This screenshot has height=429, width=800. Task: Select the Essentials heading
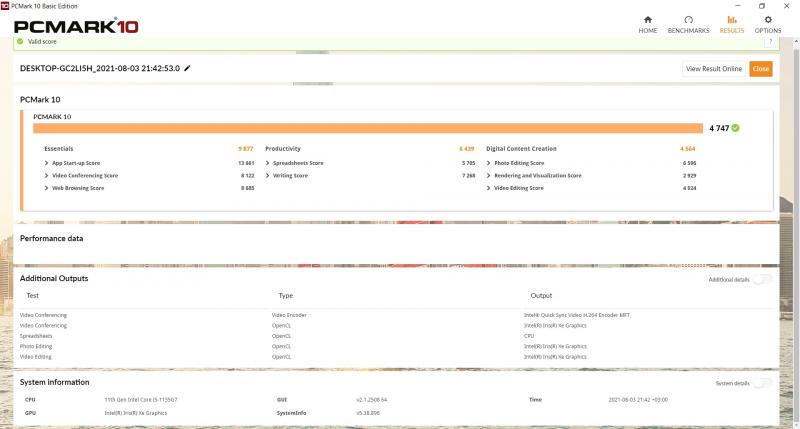[x=59, y=149]
